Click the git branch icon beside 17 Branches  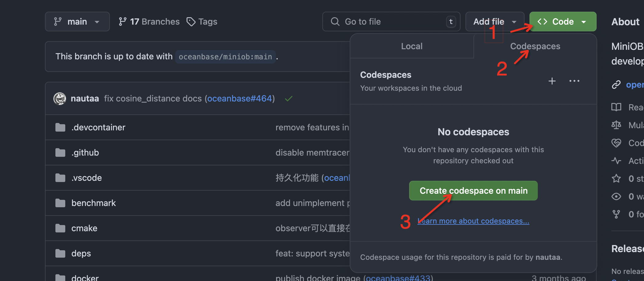(123, 22)
